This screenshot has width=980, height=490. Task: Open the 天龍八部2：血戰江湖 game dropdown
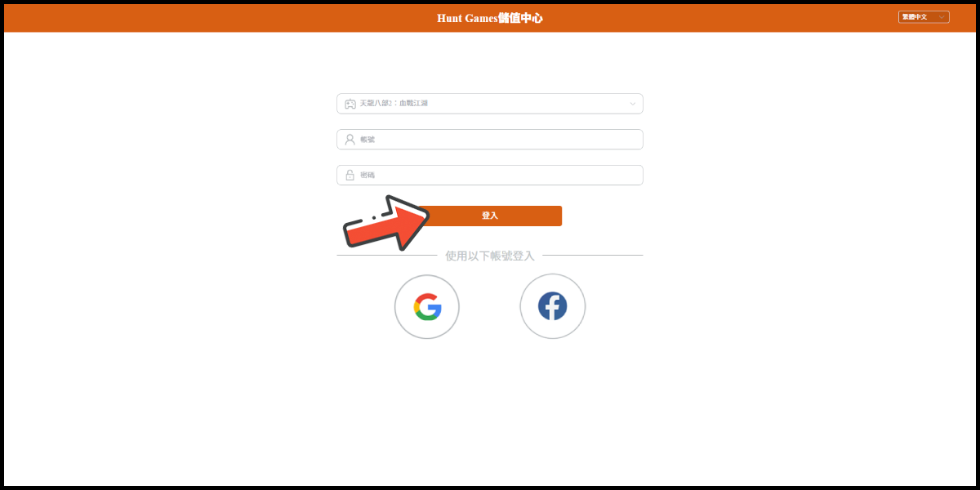pos(490,104)
